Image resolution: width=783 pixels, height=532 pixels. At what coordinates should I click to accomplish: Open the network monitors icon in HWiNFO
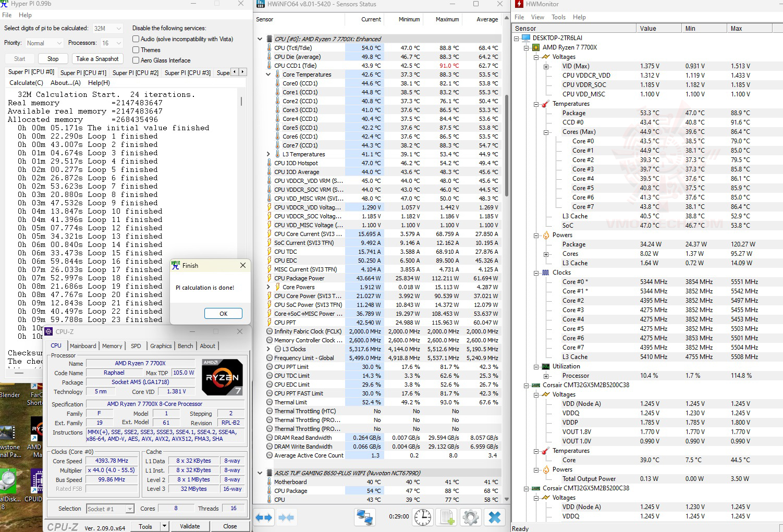tap(364, 517)
